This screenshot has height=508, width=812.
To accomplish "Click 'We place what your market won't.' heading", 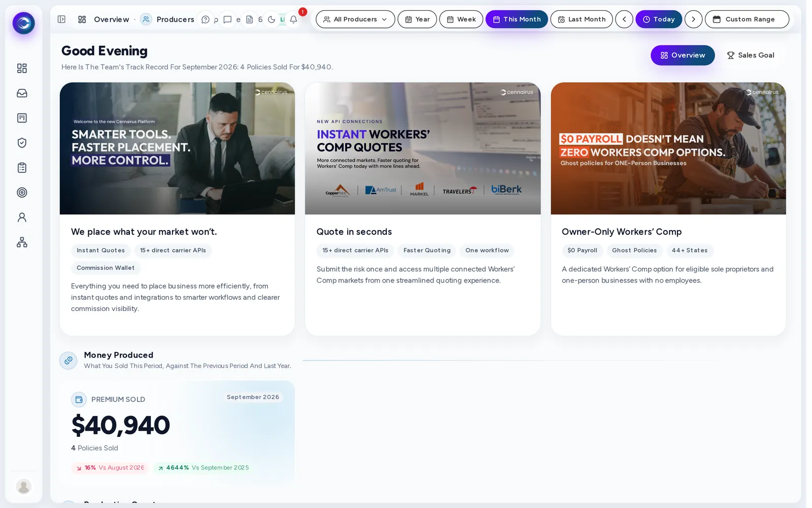I will (x=144, y=232).
